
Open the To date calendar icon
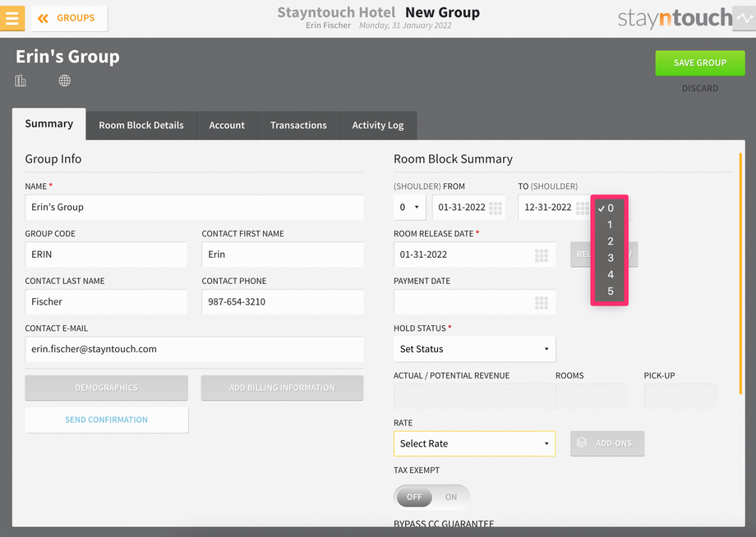coord(583,208)
